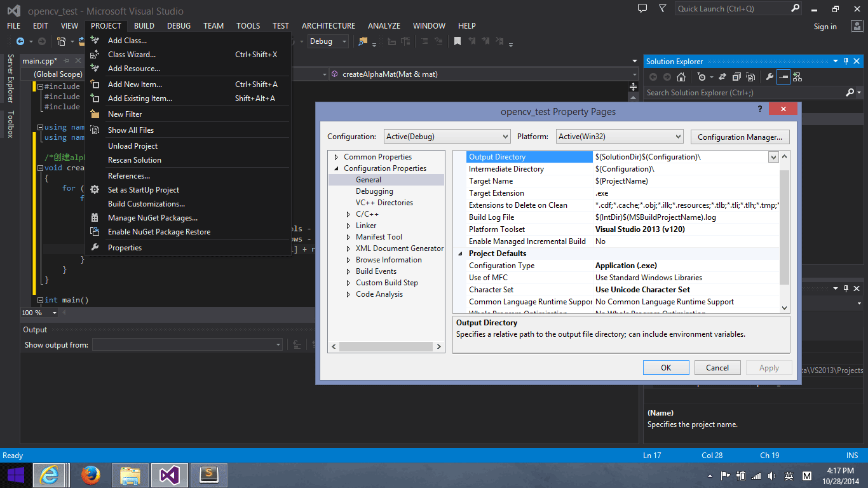Expand the Linker node in property tree
Screen dimensions: 868x488
click(348, 226)
